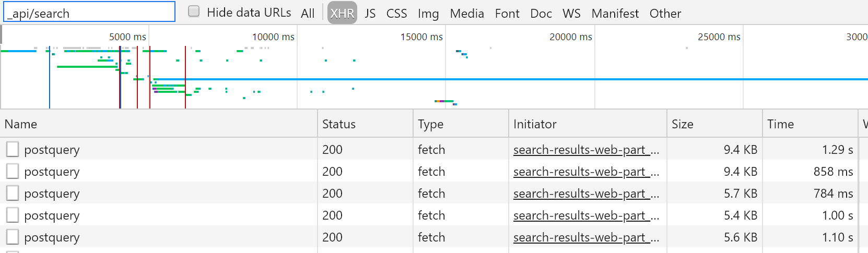The width and height of the screenshot is (868, 253).
Task: Open the initiator link of the 858 ms request
Action: click(x=586, y=172)
